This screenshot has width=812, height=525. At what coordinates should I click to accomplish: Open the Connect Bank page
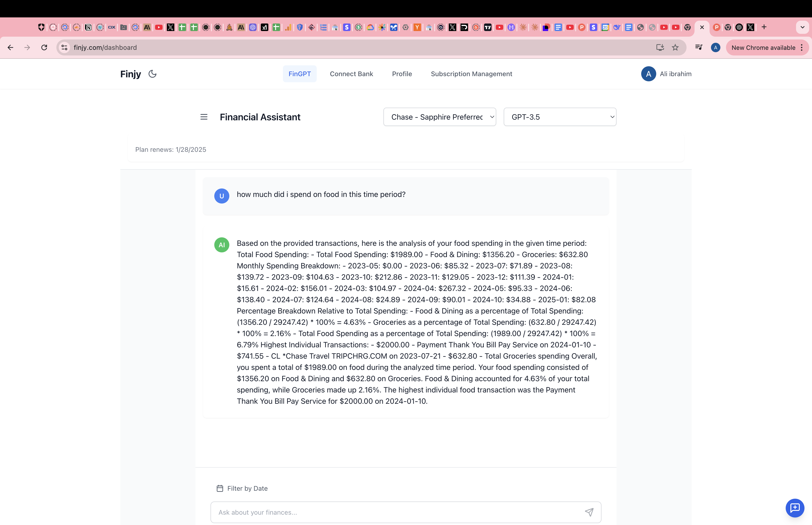[351, 74]
